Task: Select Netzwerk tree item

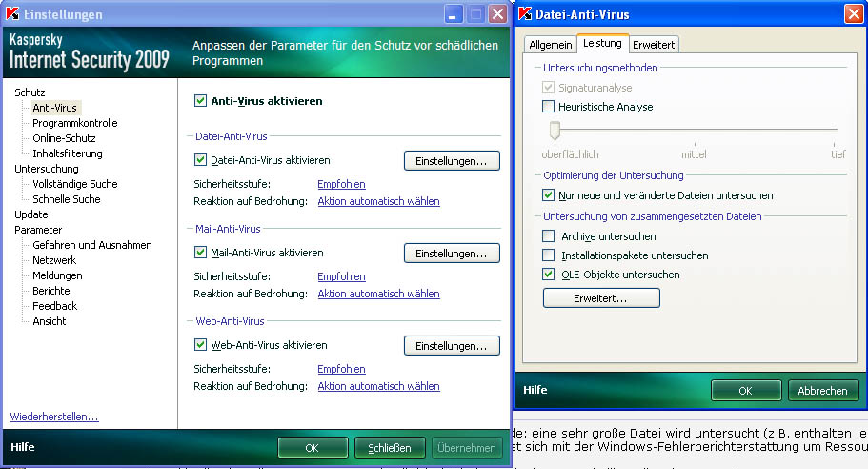Action: pyautogui.click(x=54, y=259)
